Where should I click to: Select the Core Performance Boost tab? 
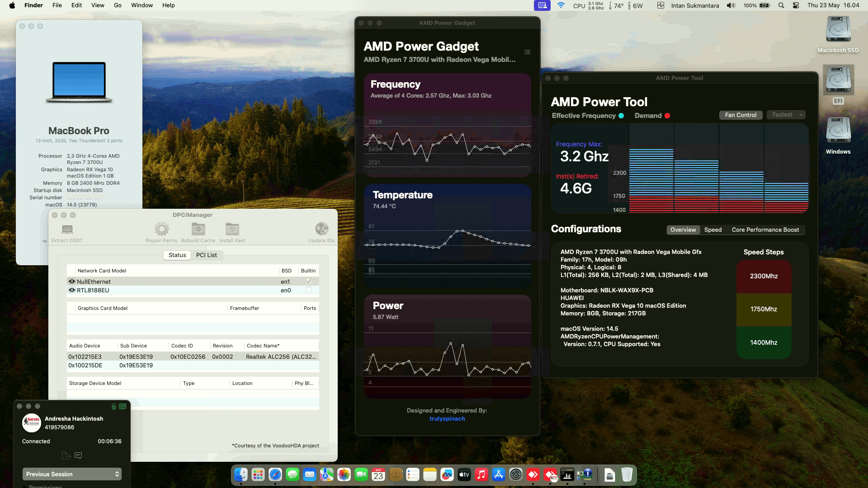(765, 230)
